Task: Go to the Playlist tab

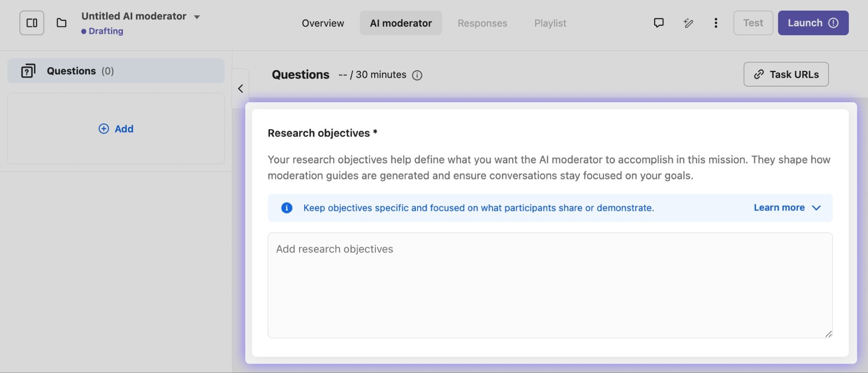Action: [550, 23]
